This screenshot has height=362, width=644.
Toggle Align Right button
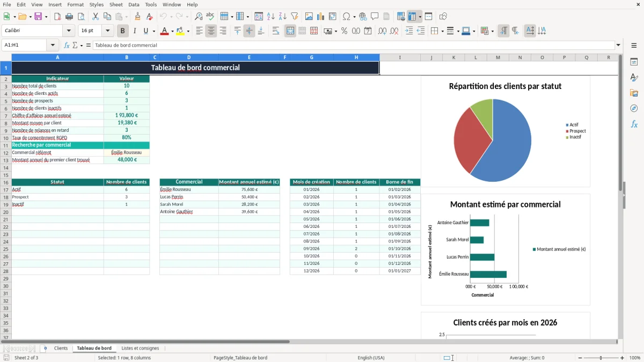coord(223,31)
